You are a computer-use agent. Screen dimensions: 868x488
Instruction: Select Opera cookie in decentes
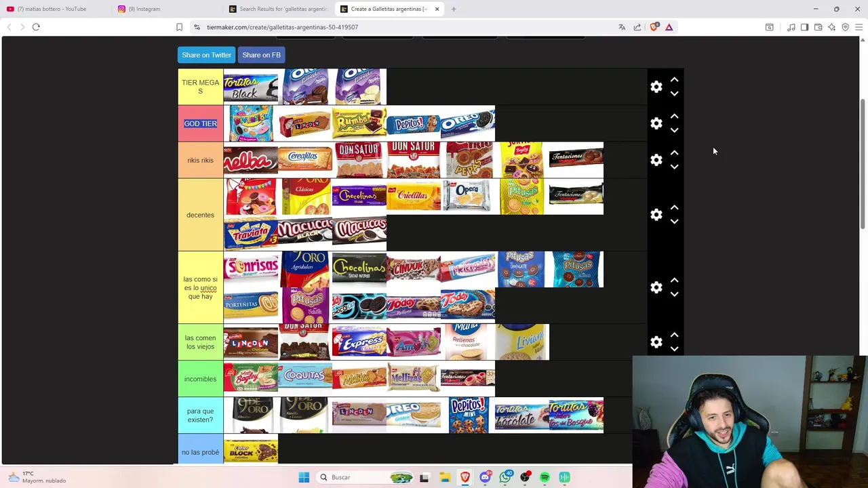click(x=468, y=197)
